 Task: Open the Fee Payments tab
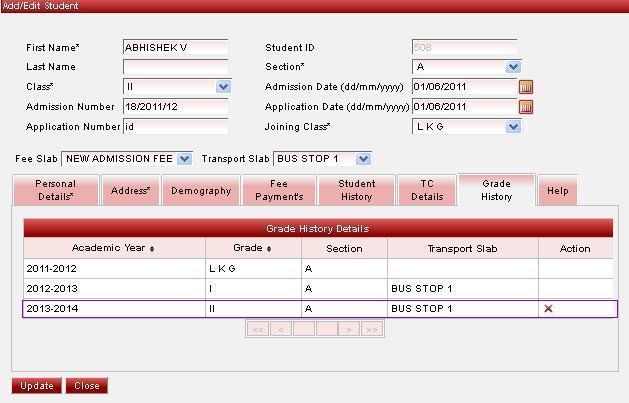[x=279, y=190]
